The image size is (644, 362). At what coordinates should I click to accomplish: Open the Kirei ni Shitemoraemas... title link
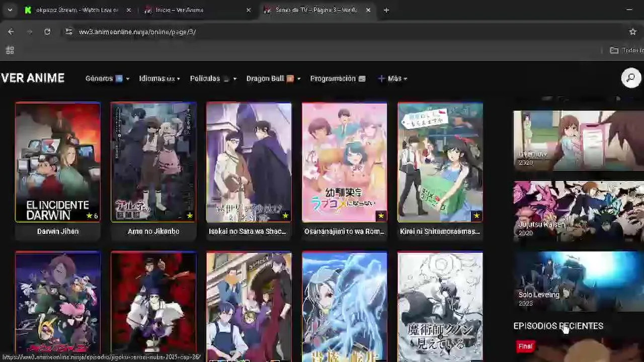click(x=440, y=231)
